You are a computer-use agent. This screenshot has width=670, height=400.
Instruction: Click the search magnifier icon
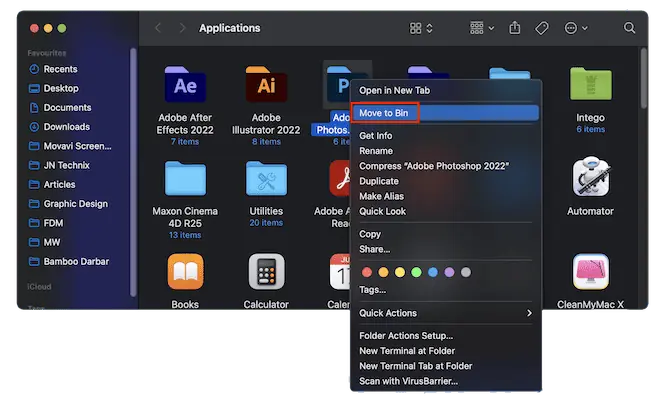[x=630, y=29]
